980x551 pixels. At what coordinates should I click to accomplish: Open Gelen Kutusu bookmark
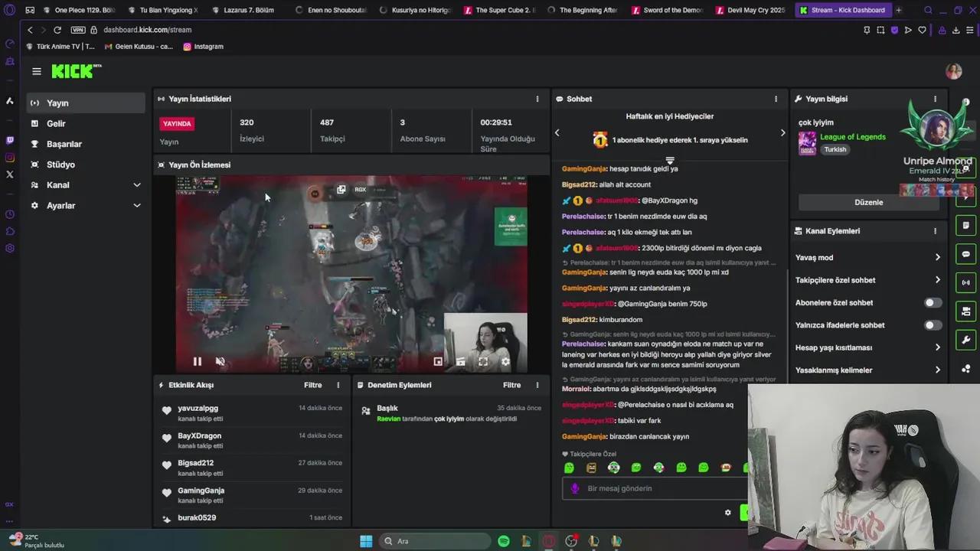[x=139, y=47]
